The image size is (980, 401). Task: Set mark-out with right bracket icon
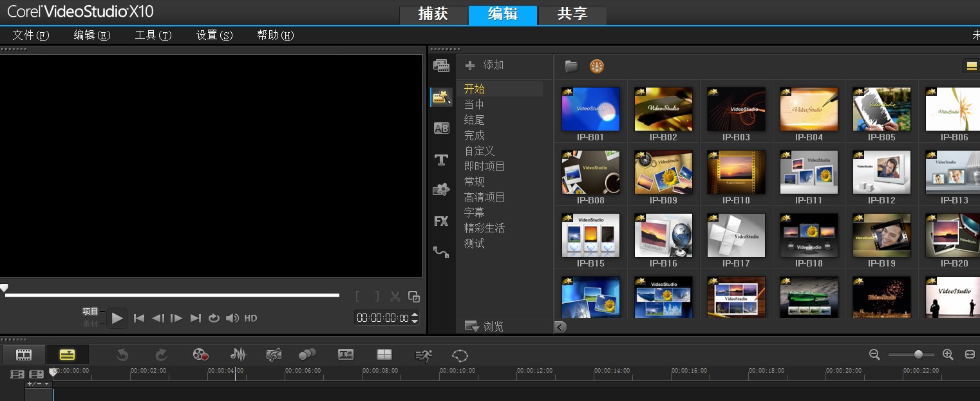(x=377, y=297)
